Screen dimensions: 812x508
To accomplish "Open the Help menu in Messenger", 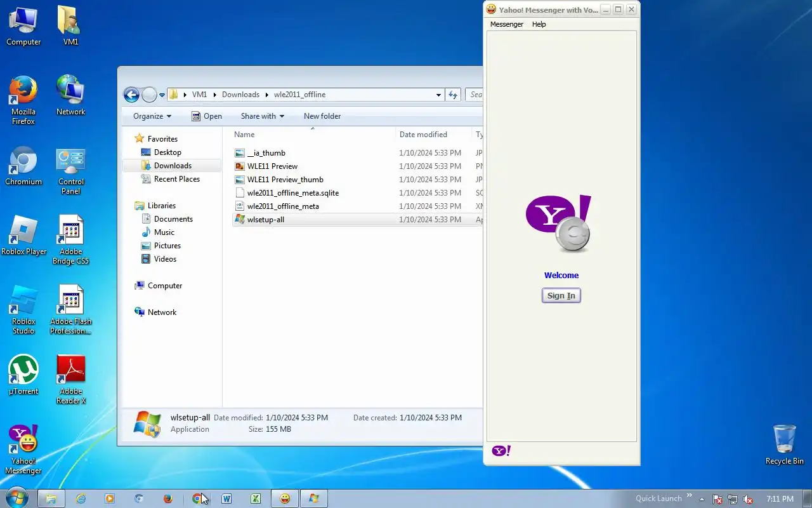I will tap(539, 24).
